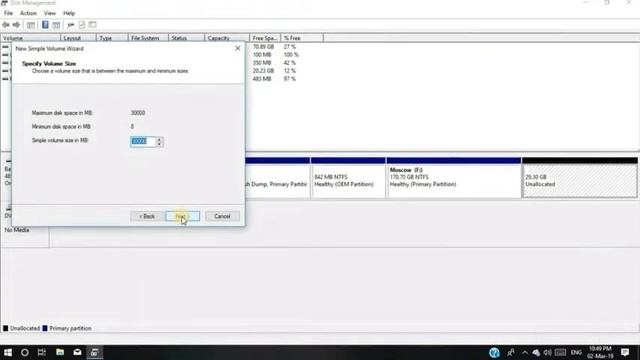Image resolution: width=640 pixels, height=360 pixels.
Task: Click the Properties checkmark toolbar icon
Action: pos(82,25)
